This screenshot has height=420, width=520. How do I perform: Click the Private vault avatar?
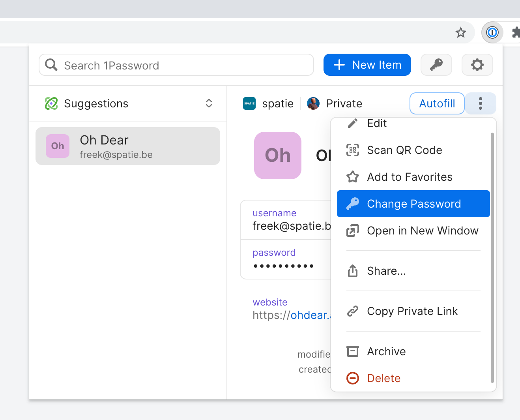pyautogui.click(x=313, y=103)
